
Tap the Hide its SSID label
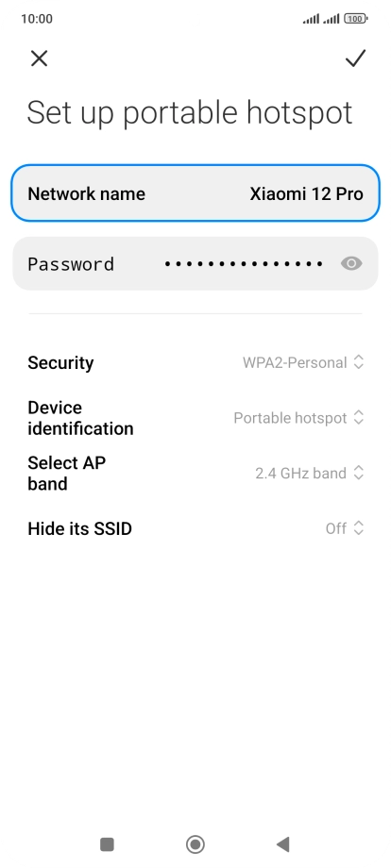click(x=79, y=528)
